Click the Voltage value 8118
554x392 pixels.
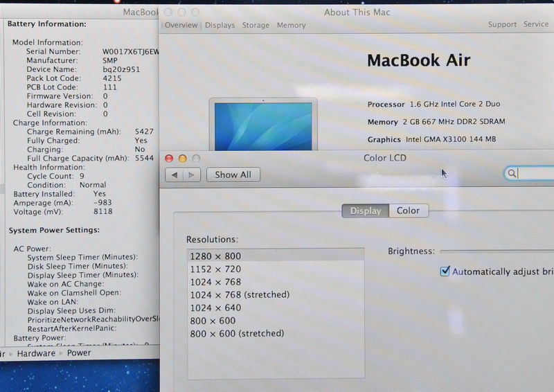102,211
